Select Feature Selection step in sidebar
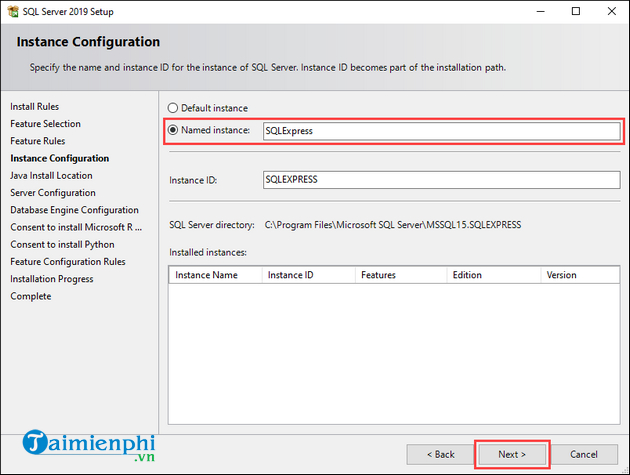630x475 pixels. [x=45, y=124]
